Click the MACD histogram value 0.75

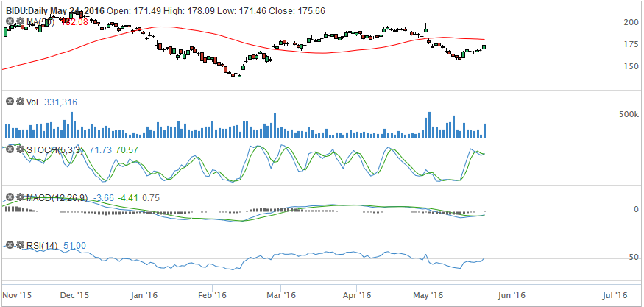[151, 198]
